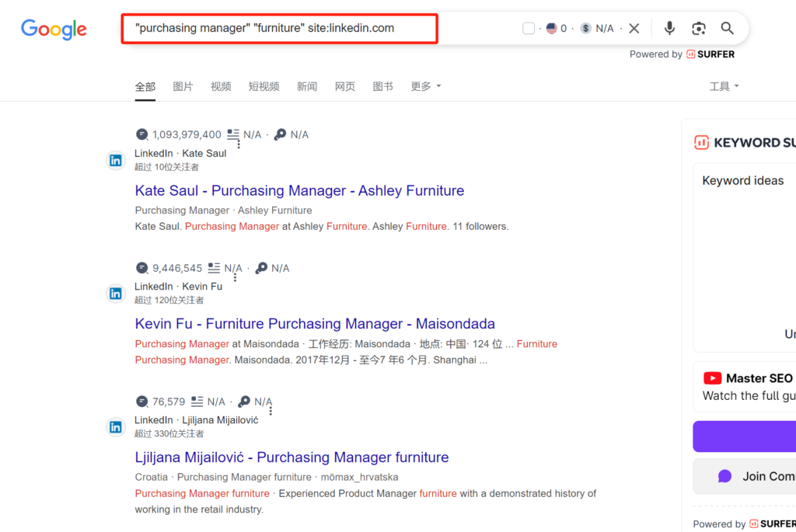Click the key icon in Kevin Fu result
Viewport: 796px width, 532px height.
[x=261, y=268]
